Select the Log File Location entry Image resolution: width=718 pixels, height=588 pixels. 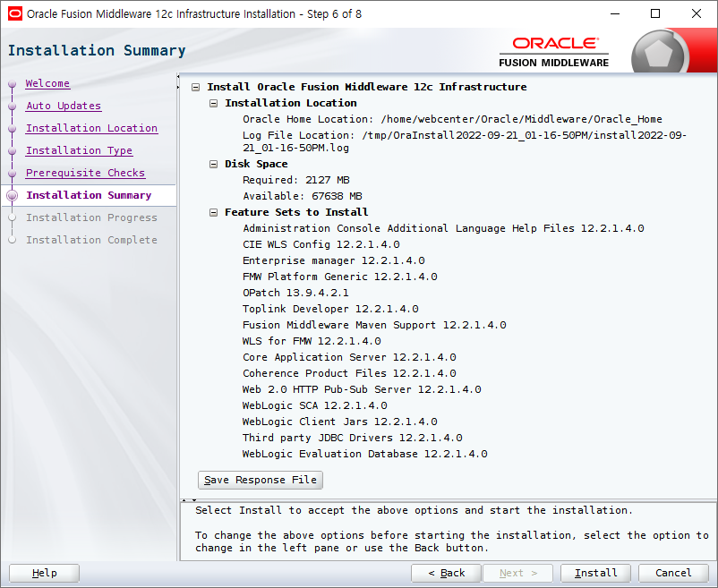pos(465,141)
